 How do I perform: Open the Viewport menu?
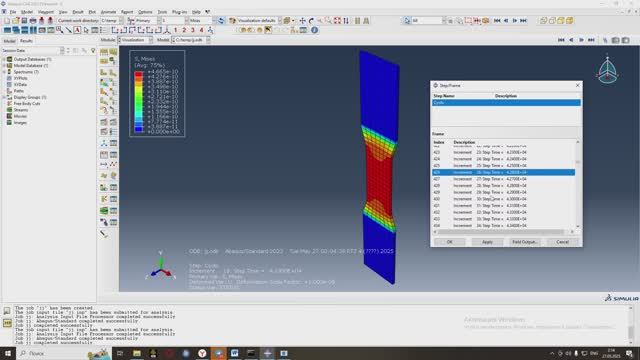46,12
